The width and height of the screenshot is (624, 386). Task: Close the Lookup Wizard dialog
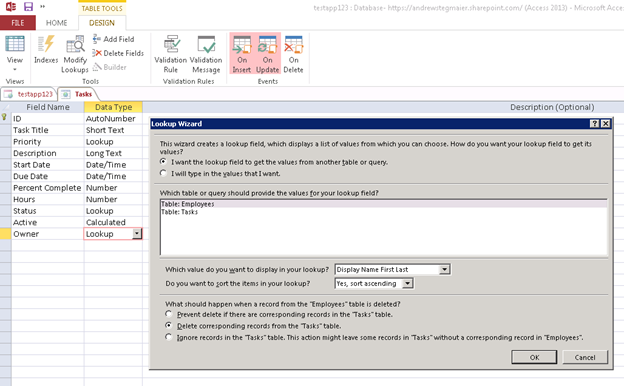click(x=605, y=124)
